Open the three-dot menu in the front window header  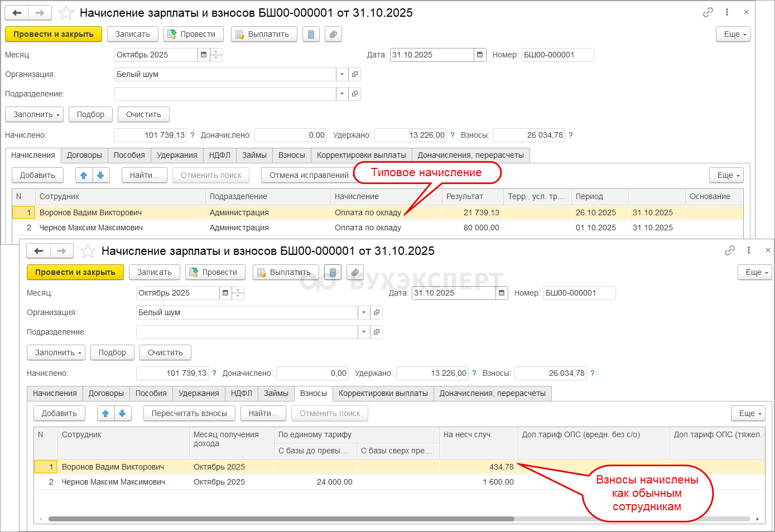pyautogui.click(x=749, y=250)
